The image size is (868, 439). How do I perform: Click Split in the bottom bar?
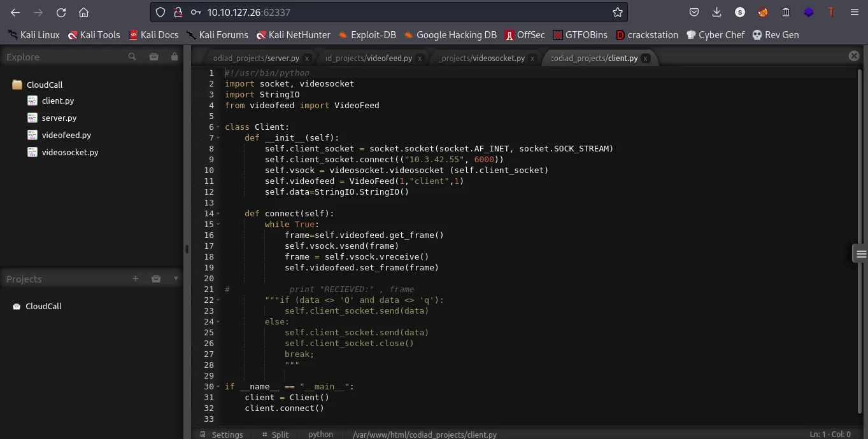click(x=275, y=435)
